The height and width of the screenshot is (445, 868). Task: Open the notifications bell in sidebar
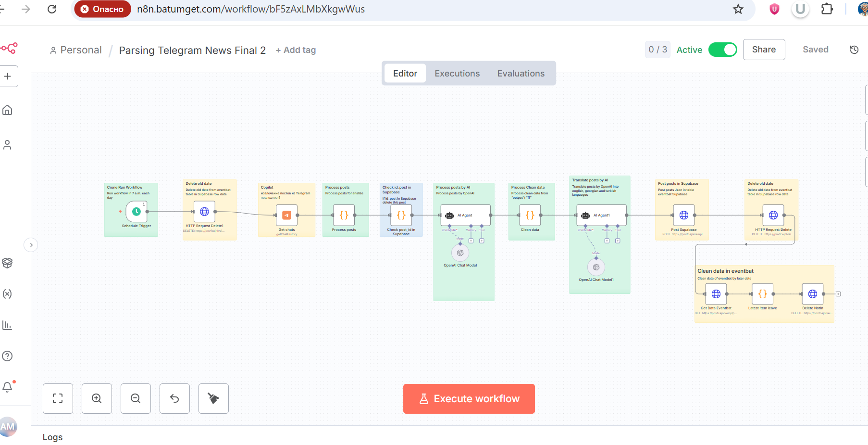(7, 387)
